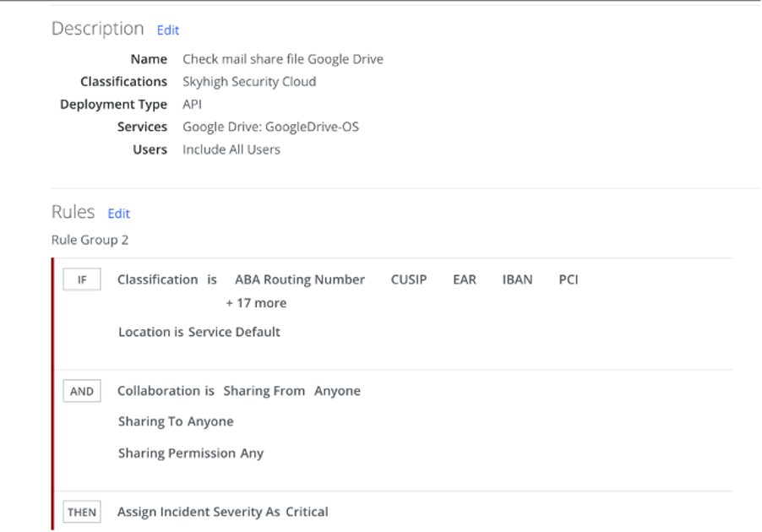Select the PCI classification tag
The width and height of the screenshot is (762, 532).
pos(568,280)
